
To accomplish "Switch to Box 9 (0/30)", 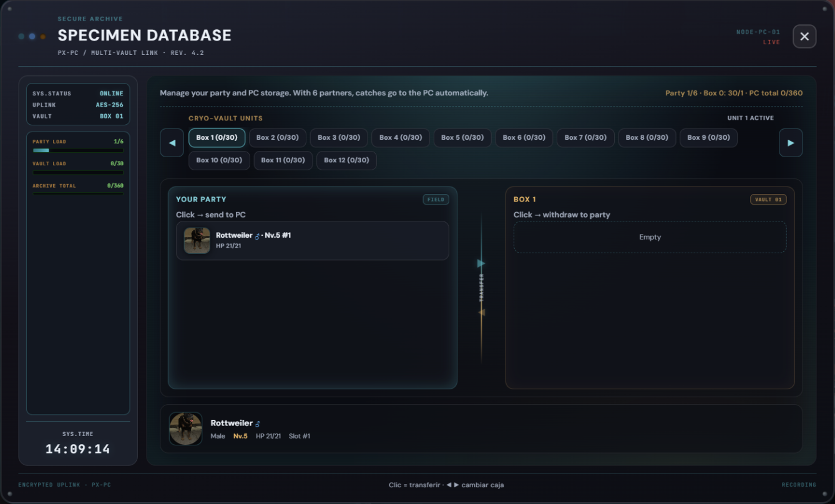I will (x=709, y=138).
